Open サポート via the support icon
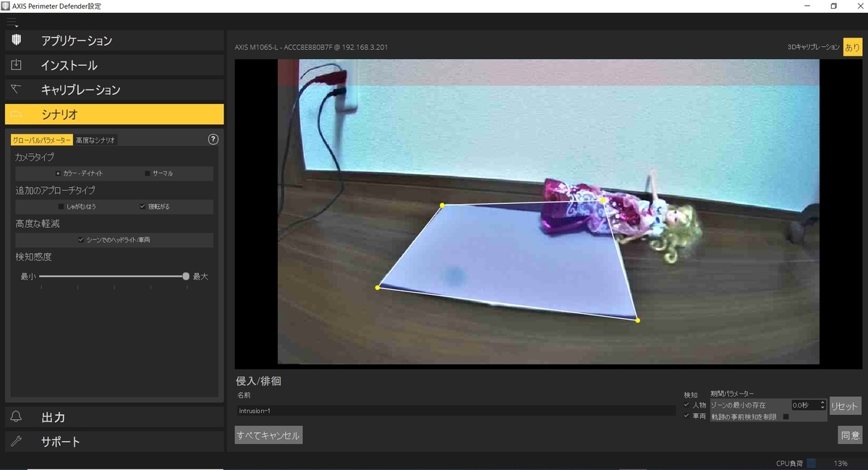This screenshot has width=868, height=470. [15, 441]
